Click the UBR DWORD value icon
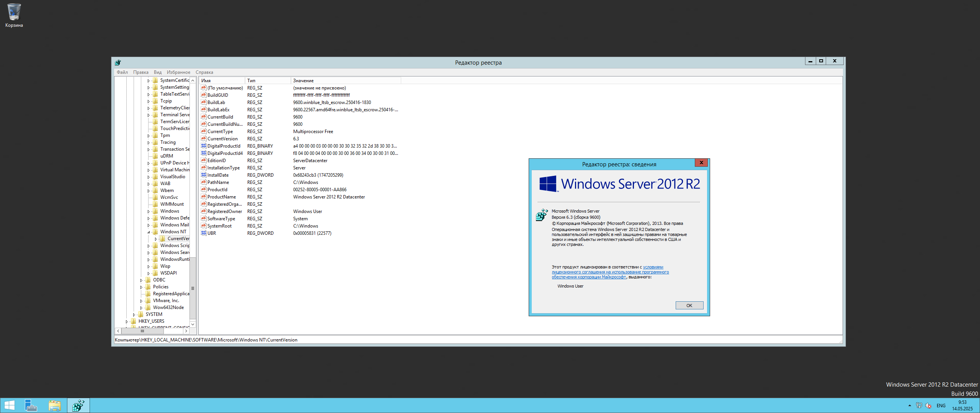Image resolution: width=980 pixels, height=413 pixels. click(204, 233)
